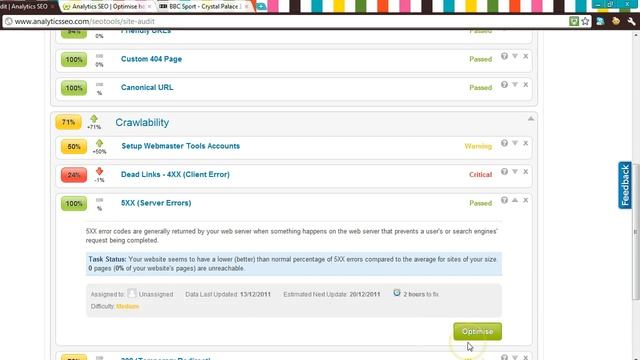The height and width of the screenshot is (360, 640).
Task: Click Estimated Next Update 20/12/2011 date
Action: [x=364, y=294]
